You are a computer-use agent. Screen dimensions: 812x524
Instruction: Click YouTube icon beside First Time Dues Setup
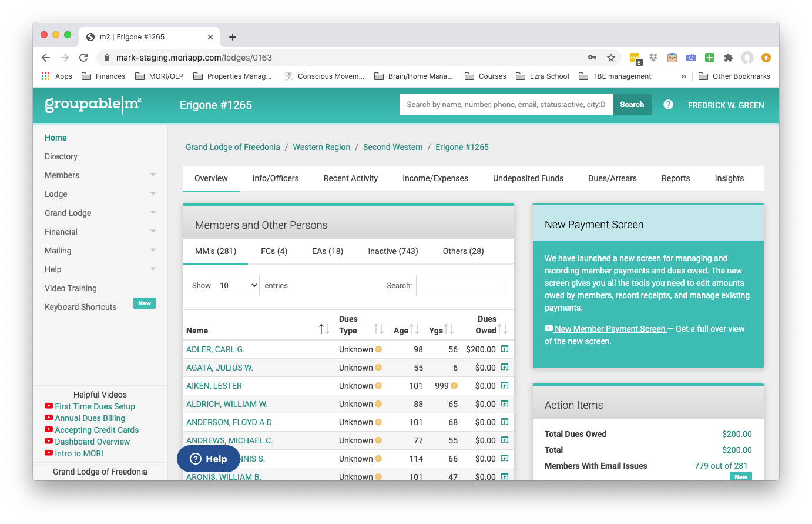(x=49, y=406)
